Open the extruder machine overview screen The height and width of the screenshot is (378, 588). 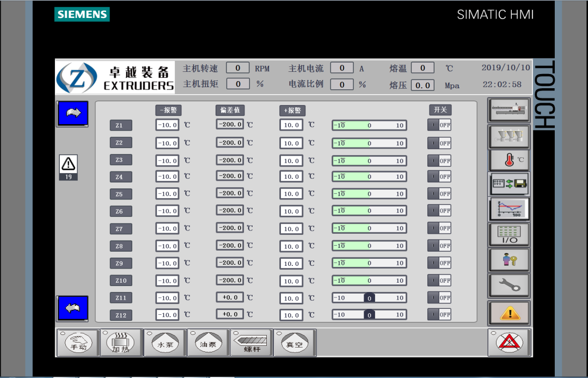[x=509, y=109]
